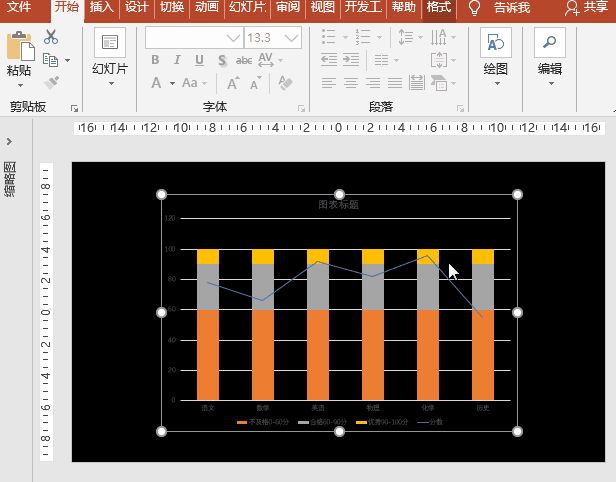
Task: Click the text direction icon
Action: (x=438, y=37)
